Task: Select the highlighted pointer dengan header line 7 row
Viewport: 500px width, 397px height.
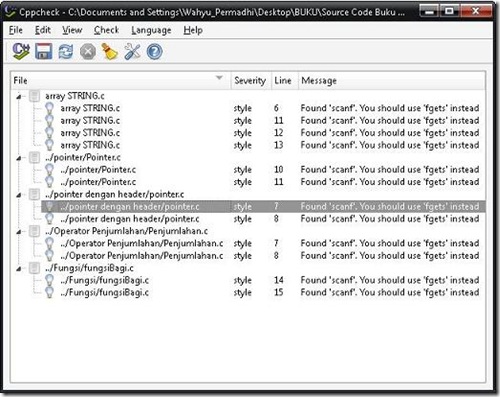Action: [263, 207]
